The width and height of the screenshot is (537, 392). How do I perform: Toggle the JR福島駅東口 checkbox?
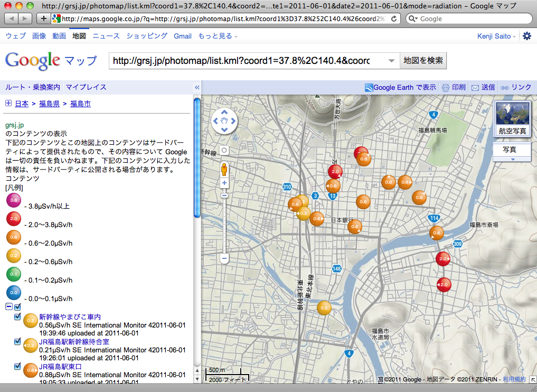coord(17,366)
